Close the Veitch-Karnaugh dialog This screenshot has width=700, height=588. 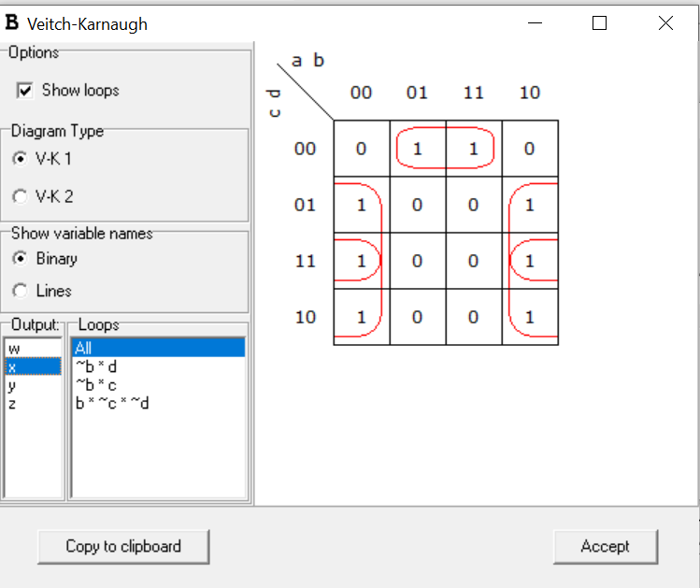[x=665, y=23]
